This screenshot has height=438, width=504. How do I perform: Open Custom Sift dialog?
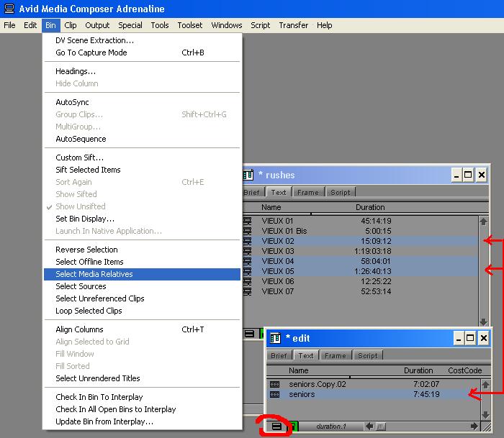coord(142,158)
